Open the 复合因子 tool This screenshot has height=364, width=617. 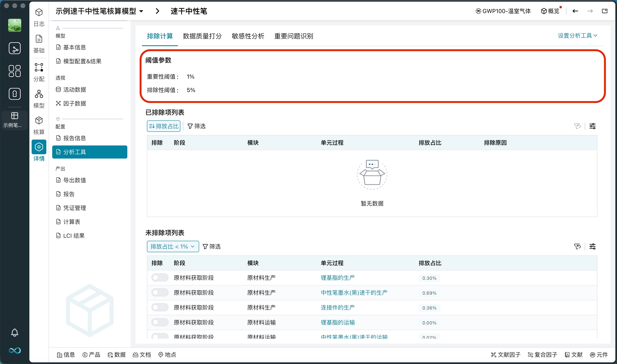[x=543, y=355]
